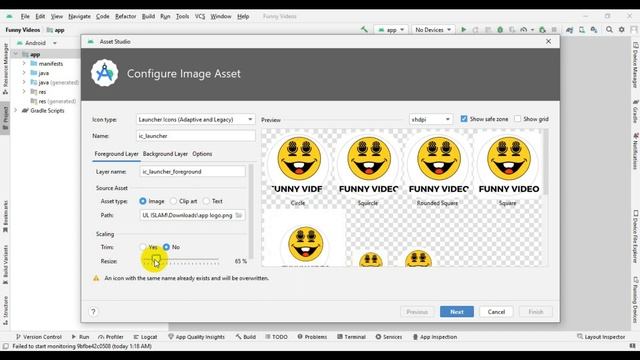This screenshot has width=640, height=360.
Task: Open the Build menu
Action: (148, 16)
